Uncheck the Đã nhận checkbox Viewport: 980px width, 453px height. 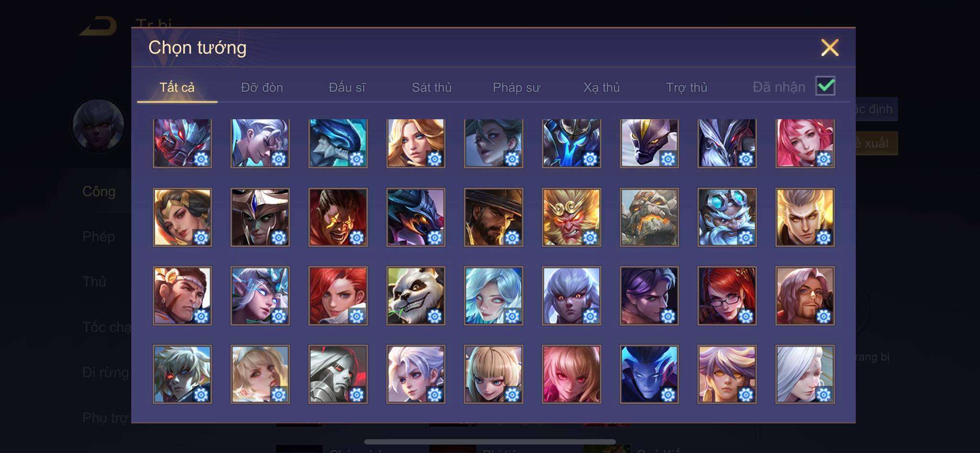[825, 86]
